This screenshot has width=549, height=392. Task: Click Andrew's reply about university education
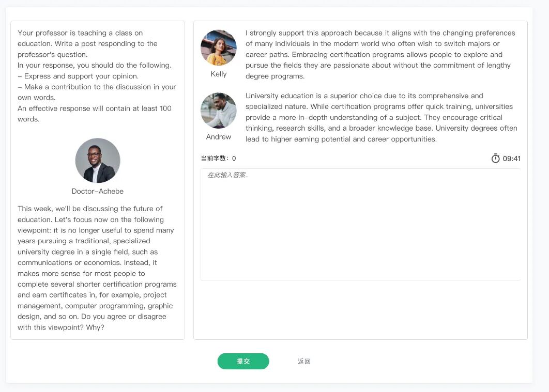(x=381, y=117)
